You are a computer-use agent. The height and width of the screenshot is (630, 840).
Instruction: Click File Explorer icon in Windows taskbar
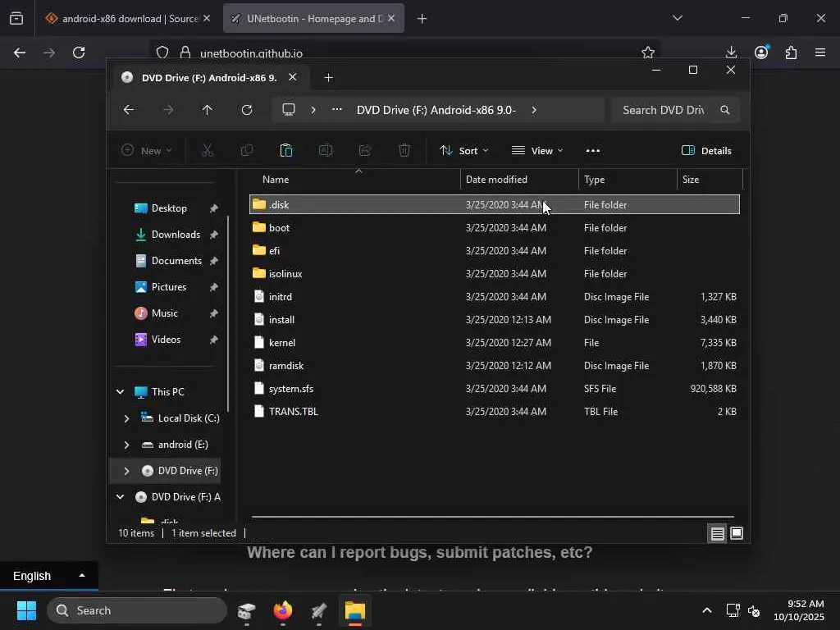click(354, 610)
